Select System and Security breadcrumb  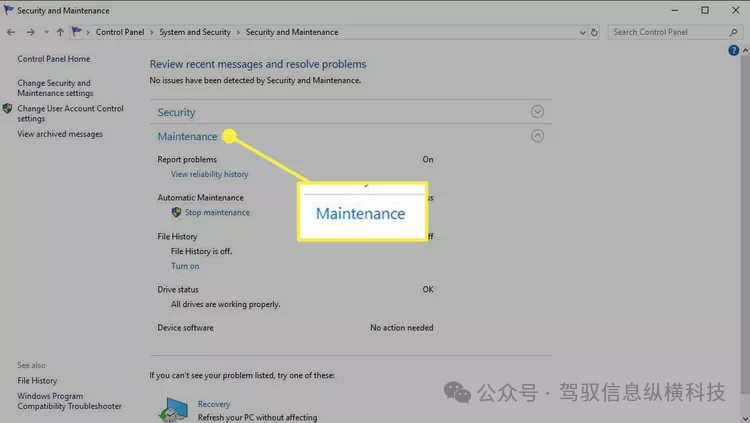click(x=195, y=32)
